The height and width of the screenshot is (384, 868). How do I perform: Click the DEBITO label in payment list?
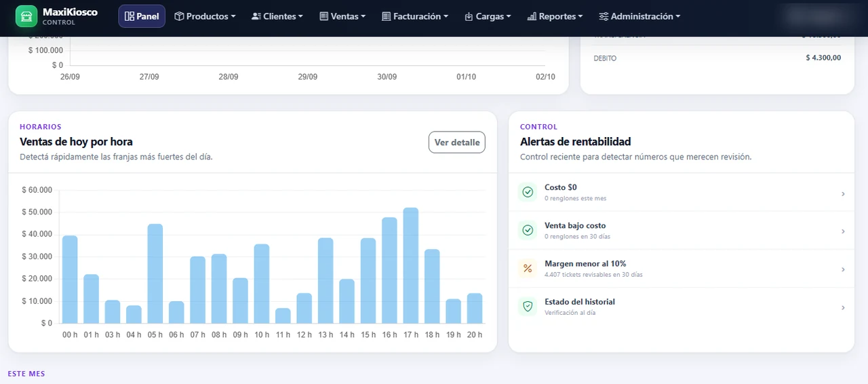point(605,58)
